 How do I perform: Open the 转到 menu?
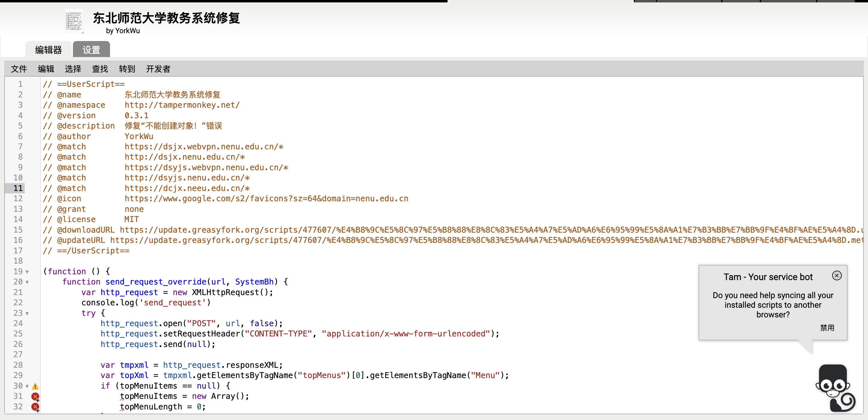127,69
